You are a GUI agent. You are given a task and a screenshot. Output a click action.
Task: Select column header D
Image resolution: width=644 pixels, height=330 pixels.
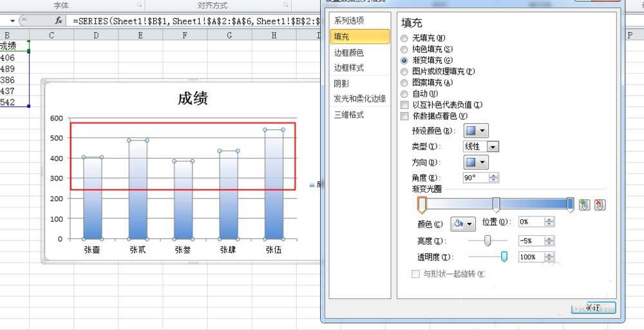[x=96, y=35]
